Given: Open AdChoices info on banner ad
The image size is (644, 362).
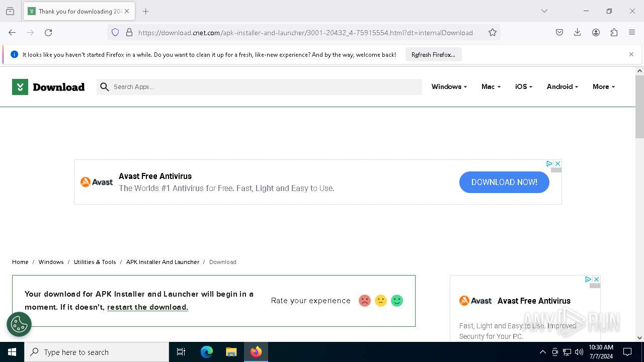Looking at the screenshot, I should pos(549,163).
